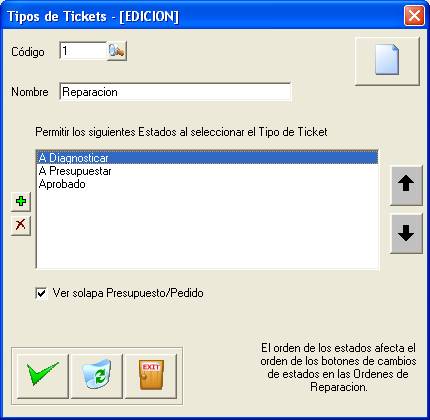Create a new blank ticket type
Screen dimensions: 430x420
pyautogui.click(x=387, y=61)
